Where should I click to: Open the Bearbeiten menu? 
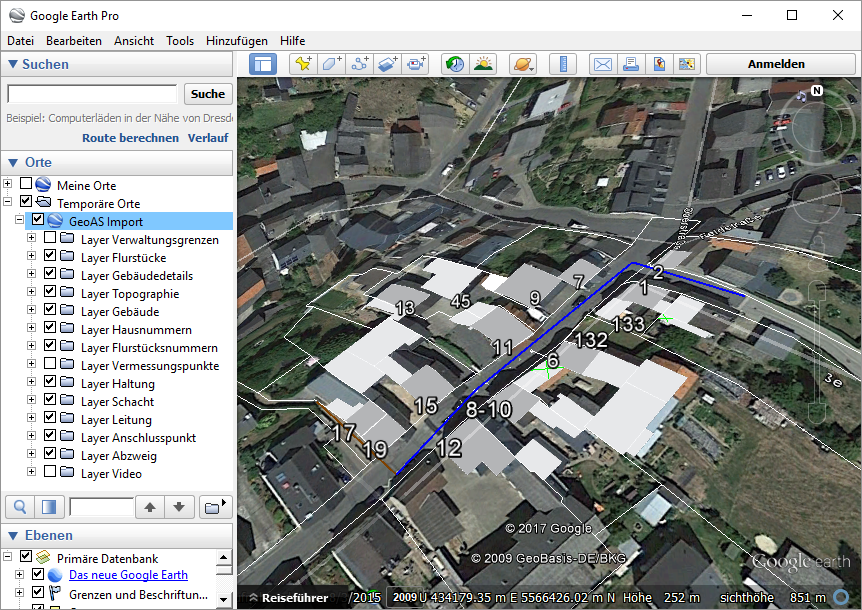74,41
